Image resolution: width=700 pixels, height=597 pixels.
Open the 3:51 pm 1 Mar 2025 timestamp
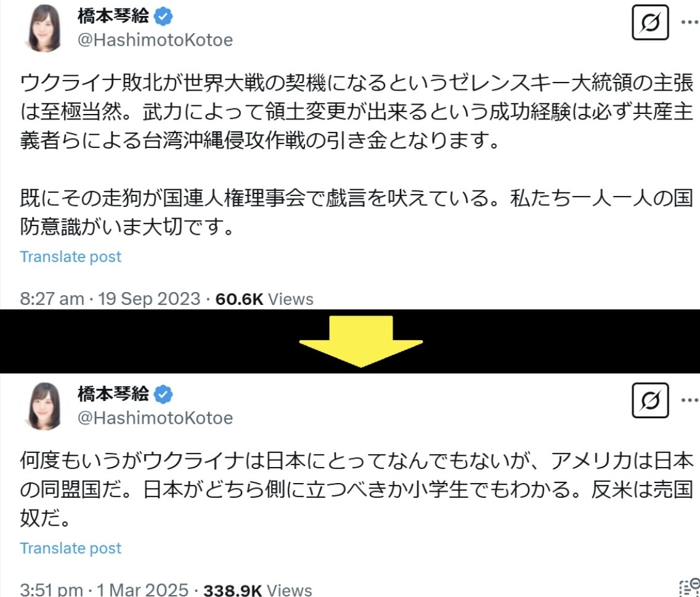tap(105, 590)
